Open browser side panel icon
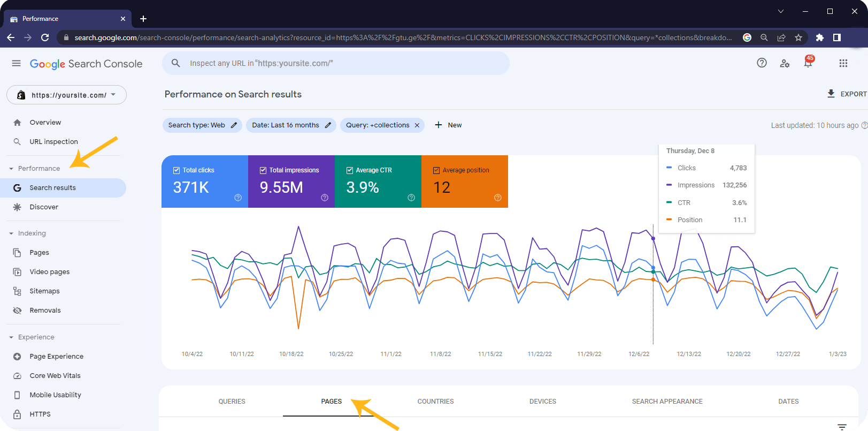This screenshot has width=868, height=431. [837, 37]
